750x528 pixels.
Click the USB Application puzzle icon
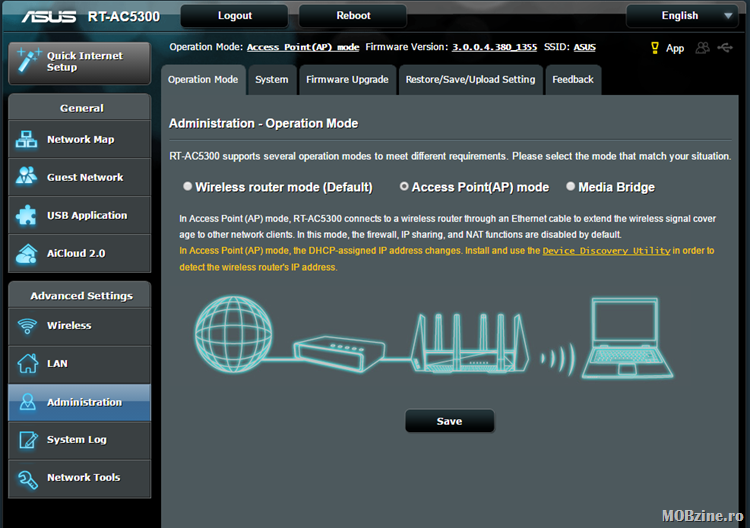click(x=26, y=215)
